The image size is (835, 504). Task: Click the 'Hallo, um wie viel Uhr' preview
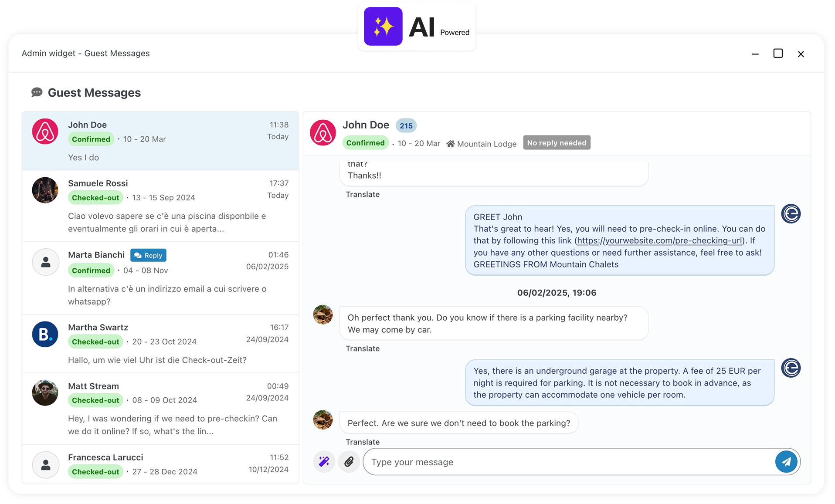coord(157,360)
